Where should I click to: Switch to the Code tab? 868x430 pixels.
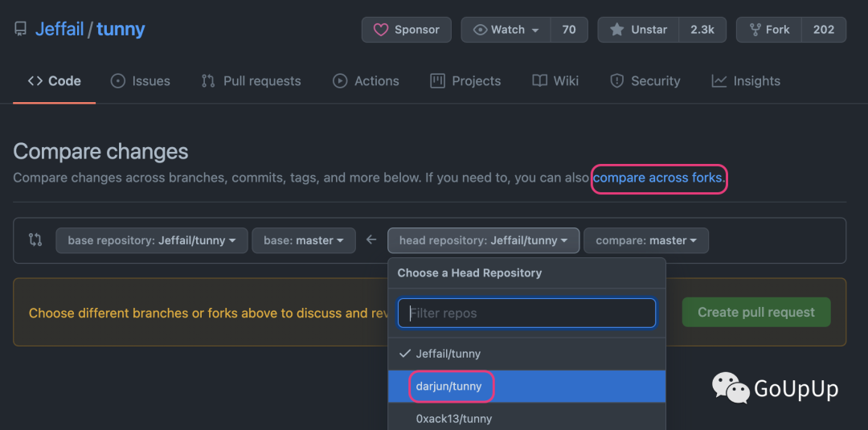(x=55, y=81)
